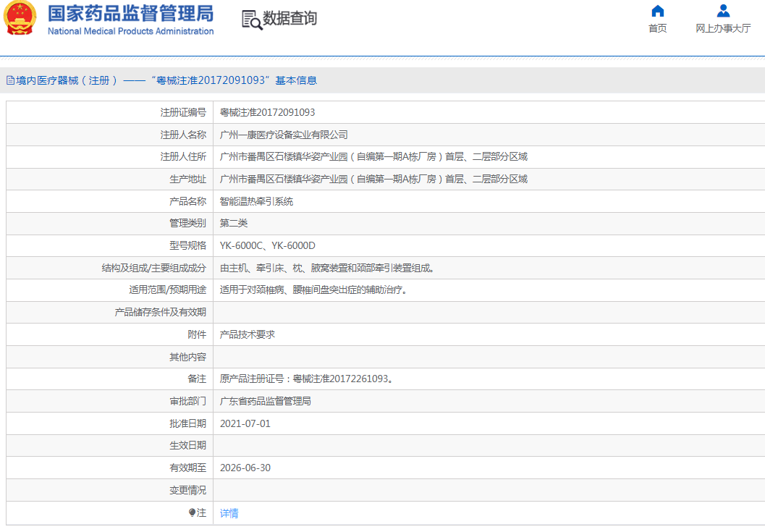This screenshot has width=765, height=532.
Task: Select registration number 粤械注准20172091093 value
Action: point(267,113)
